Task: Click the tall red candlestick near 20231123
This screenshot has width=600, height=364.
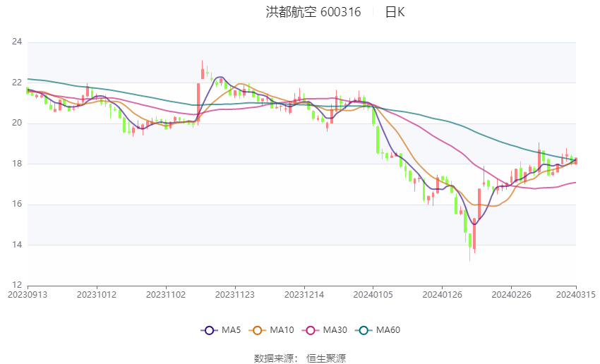Action: 198,102
